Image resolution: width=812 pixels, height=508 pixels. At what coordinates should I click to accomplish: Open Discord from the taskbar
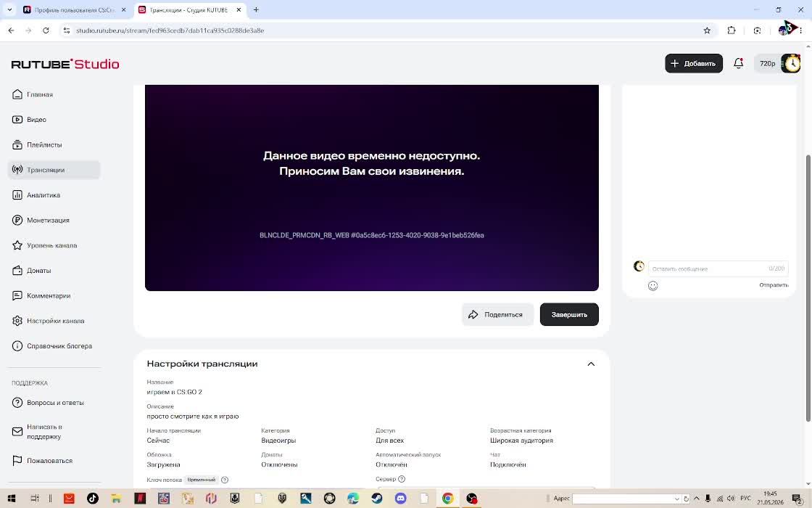point(401,499)
